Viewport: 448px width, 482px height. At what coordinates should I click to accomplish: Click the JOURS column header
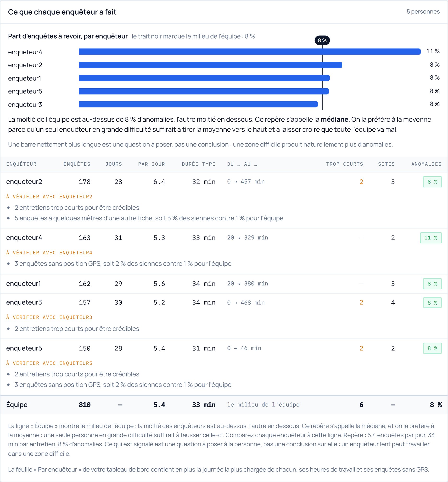(114, 164)
